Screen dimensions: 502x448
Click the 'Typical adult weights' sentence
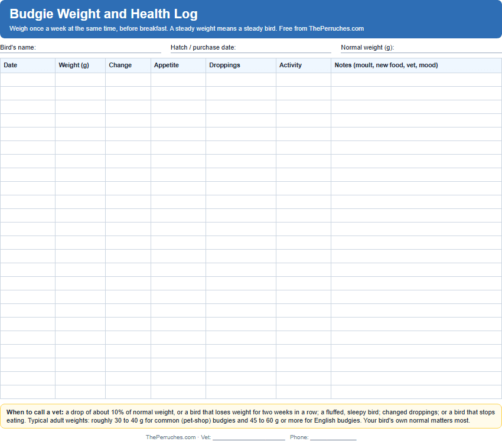pyautogui.click(x=195, y=420)
